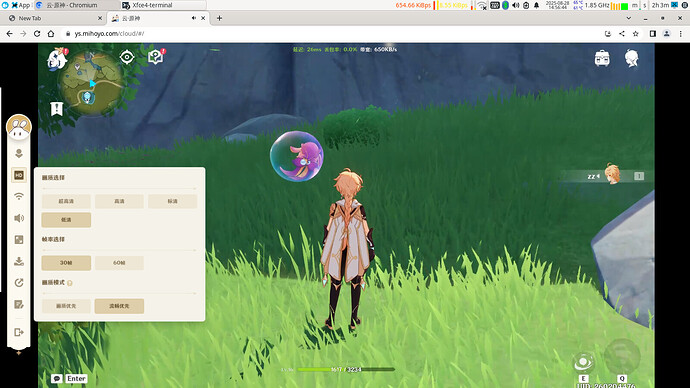Select the party member portrait on right

613,174
